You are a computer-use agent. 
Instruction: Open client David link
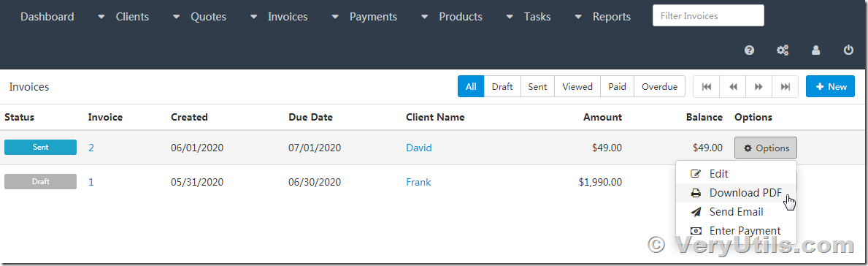pyautogui.click(x=418, y=148)
